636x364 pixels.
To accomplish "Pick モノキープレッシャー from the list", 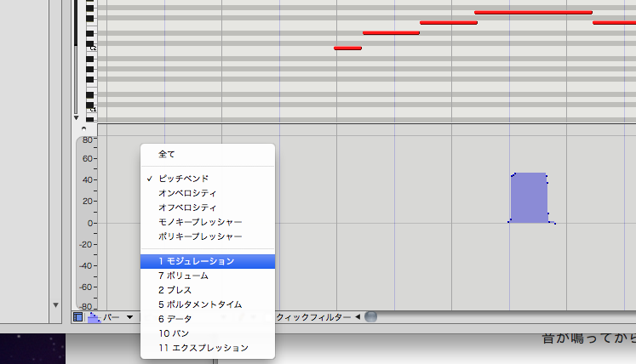I will point(200,222).
